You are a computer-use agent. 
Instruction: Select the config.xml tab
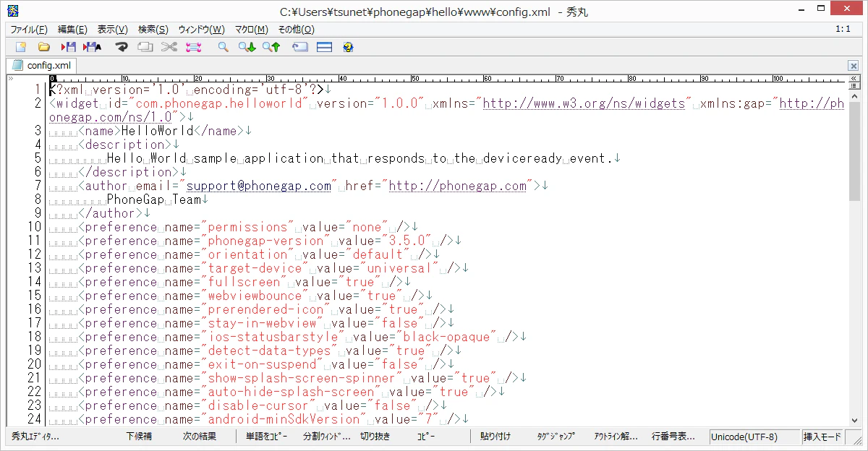point(41,65)
